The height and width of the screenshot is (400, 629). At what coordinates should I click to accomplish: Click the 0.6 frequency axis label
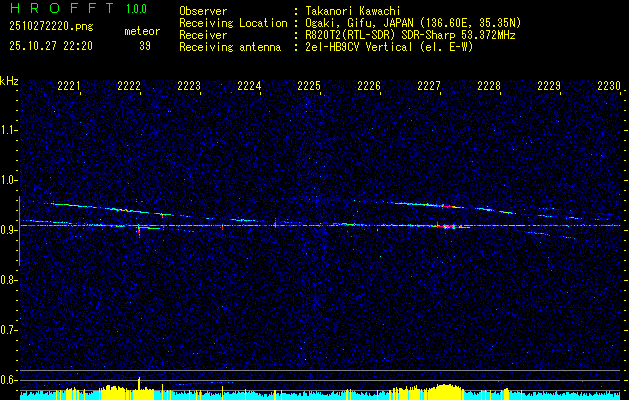click(9, 380)
